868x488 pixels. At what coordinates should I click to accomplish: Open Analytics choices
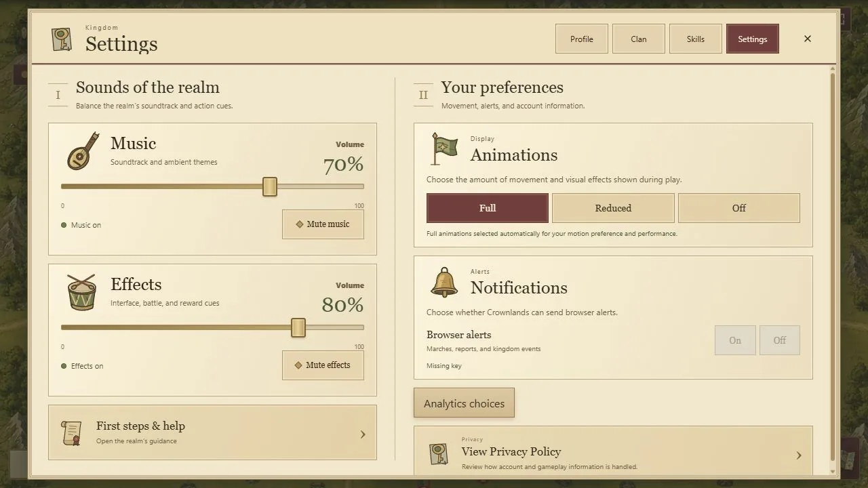pyautogui.click(x=464, y=403)
